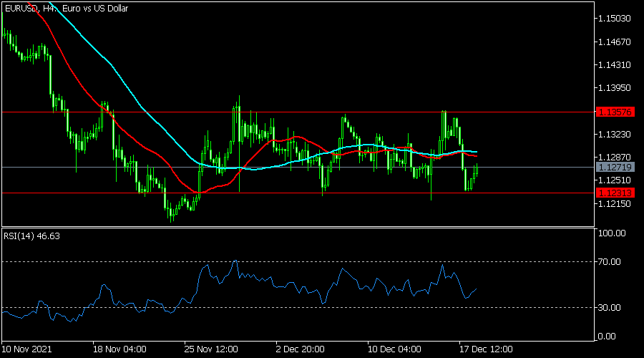The height and width of the screenshot is (358, 644).
Task: Click the 17 Dec 12:00 time label
Action: pos(486,349)
